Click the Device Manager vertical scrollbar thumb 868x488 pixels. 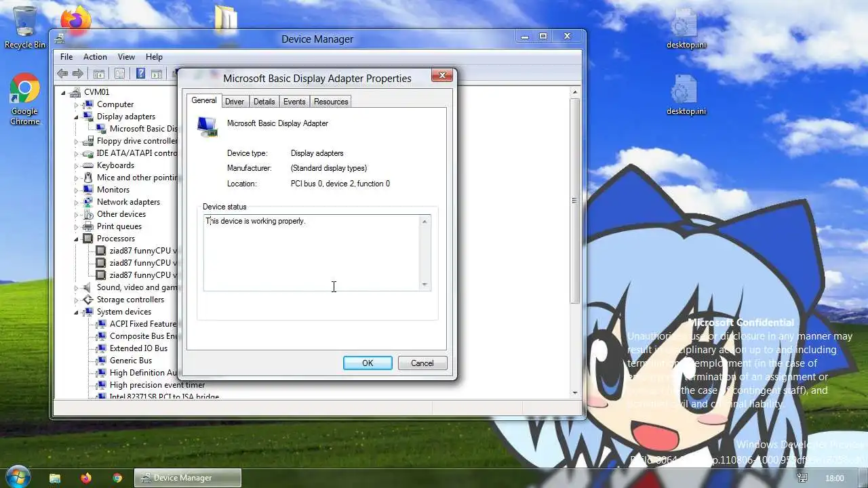click(x=575, y=201)
